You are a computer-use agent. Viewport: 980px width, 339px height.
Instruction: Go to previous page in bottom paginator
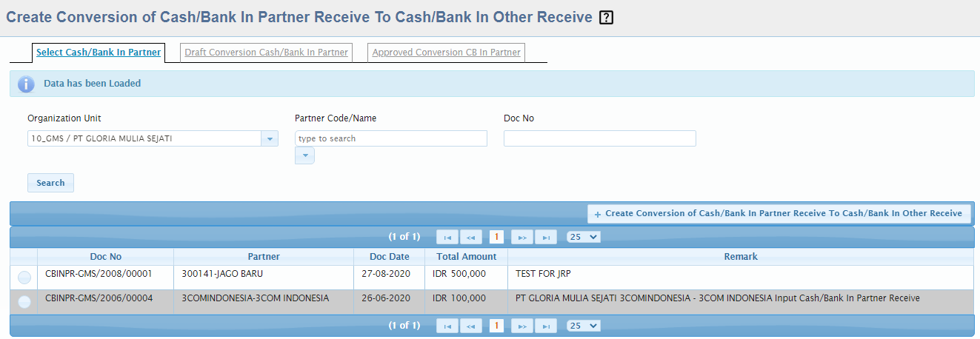click(x=471, y=326)
